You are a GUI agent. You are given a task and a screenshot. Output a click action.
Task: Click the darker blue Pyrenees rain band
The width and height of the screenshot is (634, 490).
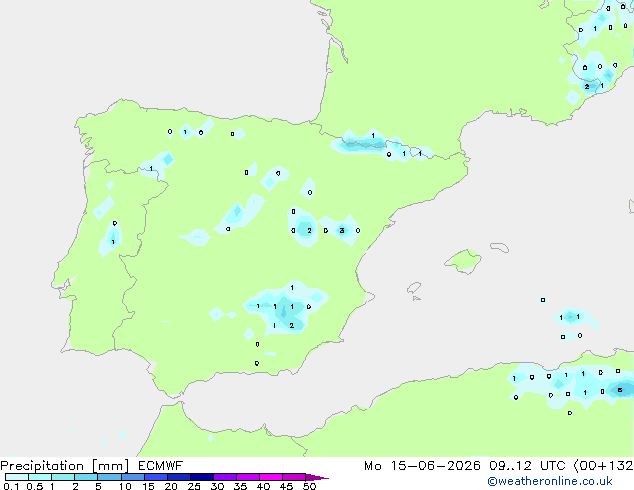coord(365,144)
